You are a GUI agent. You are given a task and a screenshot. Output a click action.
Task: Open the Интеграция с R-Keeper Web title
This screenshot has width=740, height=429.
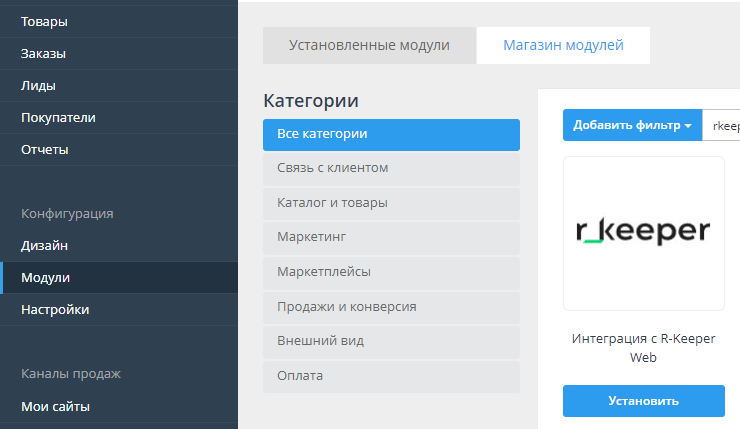pos(643,348)
